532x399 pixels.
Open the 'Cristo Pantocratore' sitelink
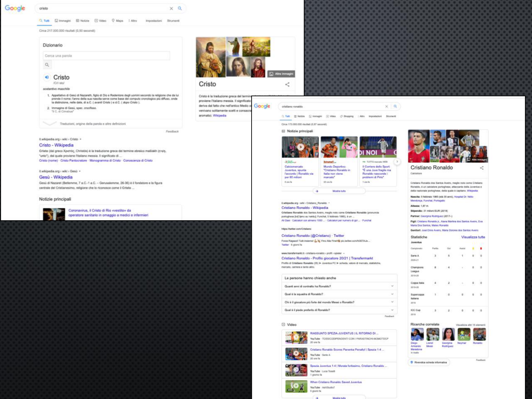(x=73, y=161)
